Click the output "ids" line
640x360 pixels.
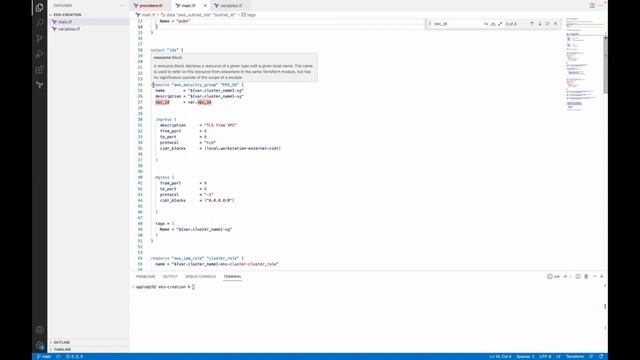167,50
